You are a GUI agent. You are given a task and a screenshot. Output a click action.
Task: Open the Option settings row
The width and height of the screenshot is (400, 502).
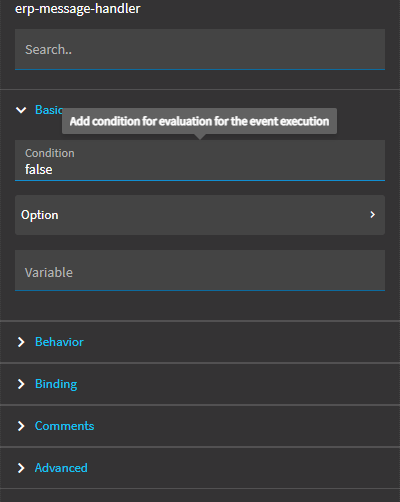200,215
